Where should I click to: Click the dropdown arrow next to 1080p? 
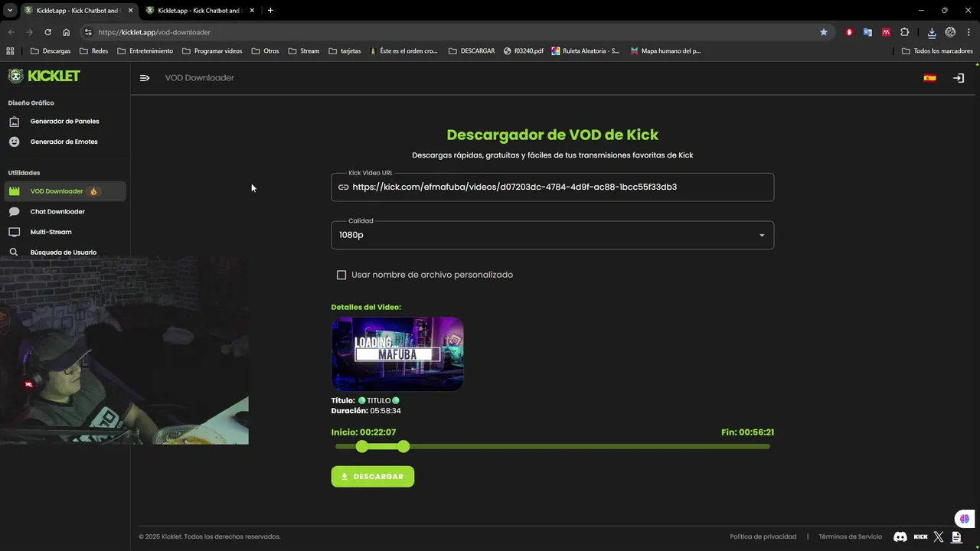tap(762, 235)
